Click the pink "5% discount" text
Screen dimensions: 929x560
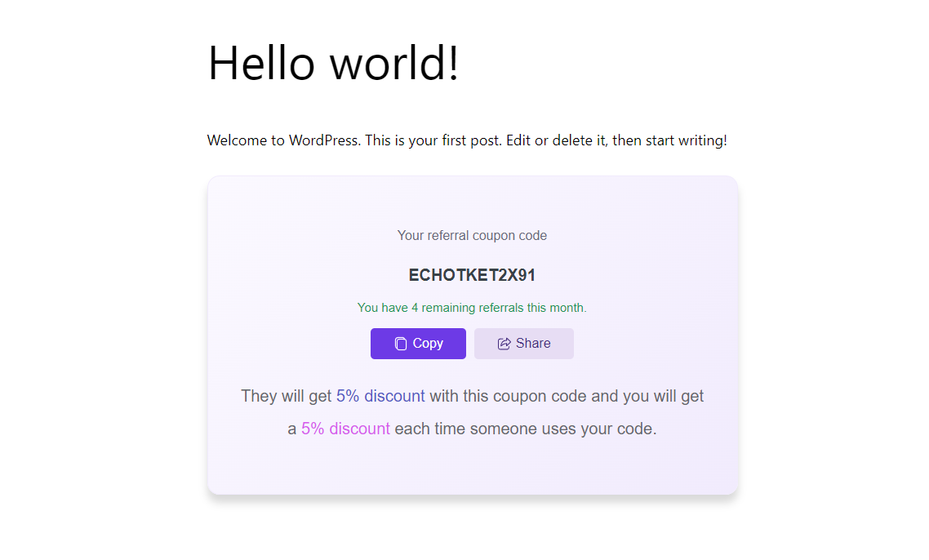[x=345, y=429]
